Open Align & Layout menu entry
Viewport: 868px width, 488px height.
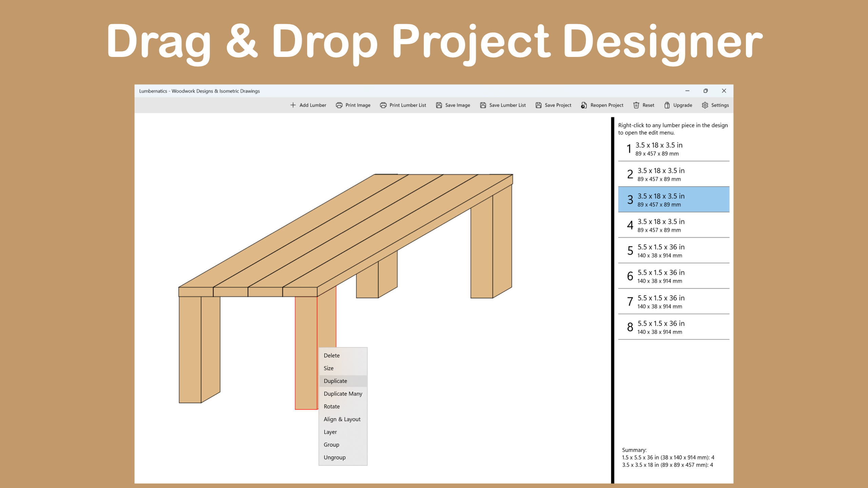pyautogui.click(x=342, y=419)
